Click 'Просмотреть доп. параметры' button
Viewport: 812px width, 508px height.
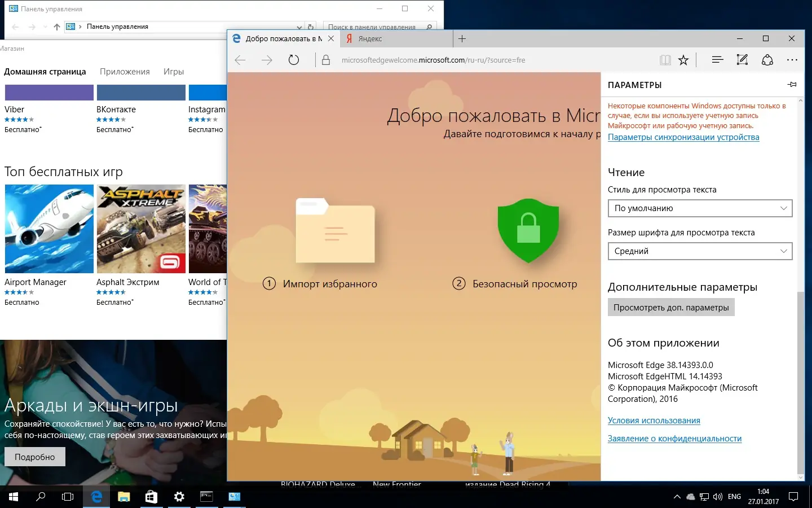671,307
